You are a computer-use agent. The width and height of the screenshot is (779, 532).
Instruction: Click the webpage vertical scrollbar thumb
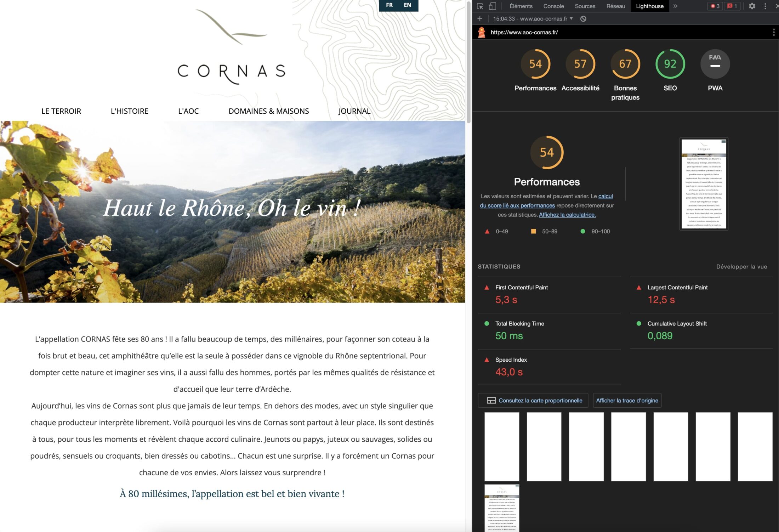tap(468, 62)
